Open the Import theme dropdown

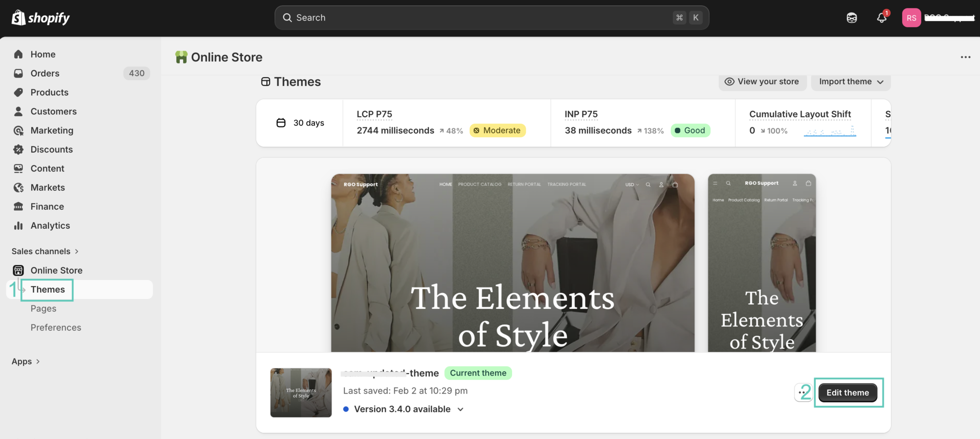(851, 82)
